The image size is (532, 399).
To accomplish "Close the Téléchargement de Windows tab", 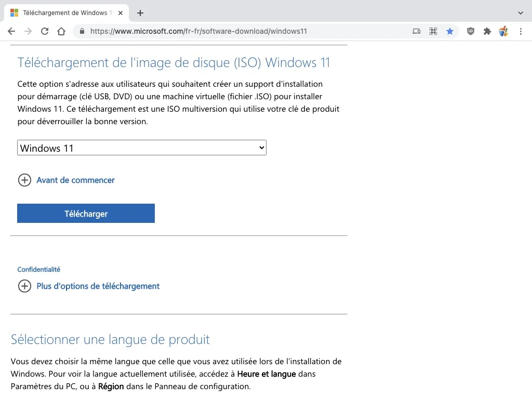I will (121, 13).
